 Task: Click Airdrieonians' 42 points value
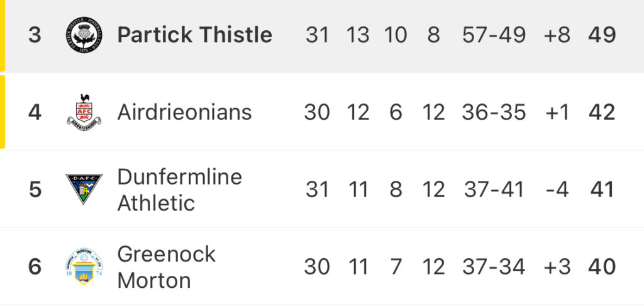[x=602, y=112]
